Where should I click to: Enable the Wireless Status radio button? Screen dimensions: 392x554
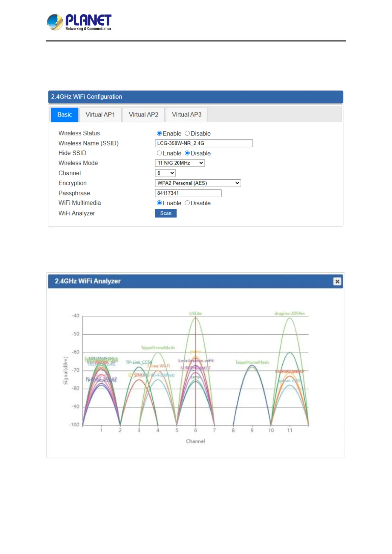[159, 133]
